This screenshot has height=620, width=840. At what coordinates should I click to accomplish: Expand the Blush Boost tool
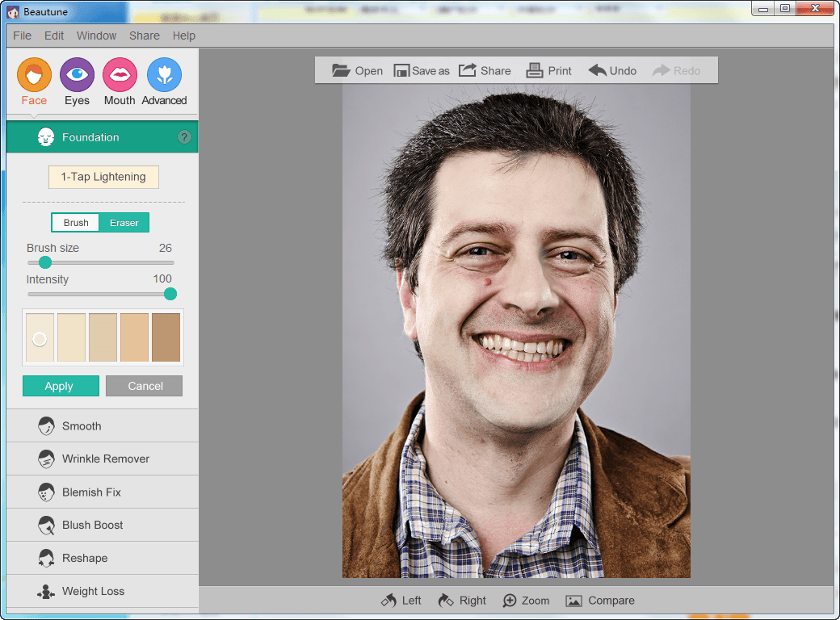coord(103,526)
